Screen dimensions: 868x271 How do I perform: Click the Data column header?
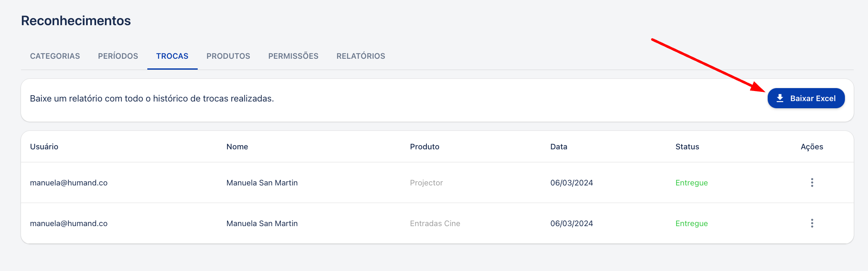[559, 147]
